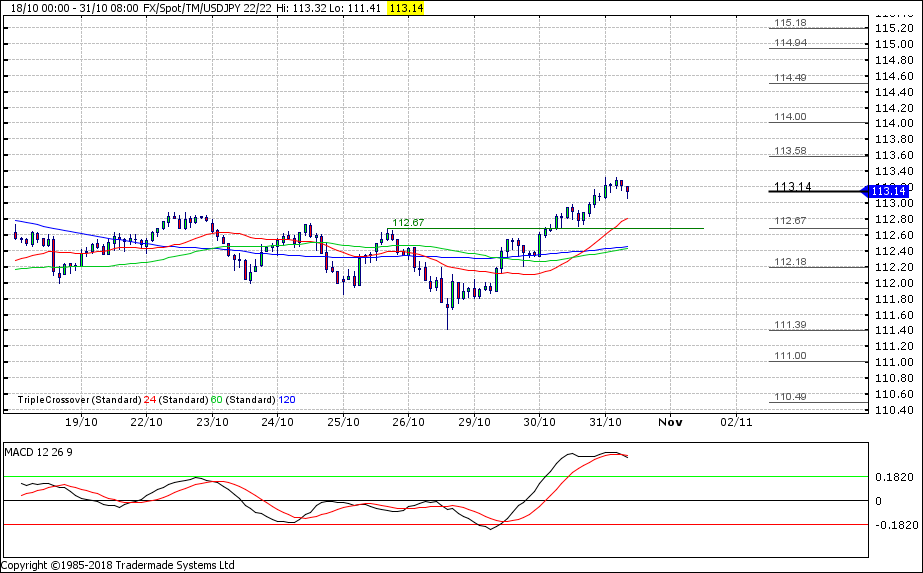Click the yellow-highlighted 113.14 in the header
The height and width of the screenshot is (573, 923).
click(406, 8)
